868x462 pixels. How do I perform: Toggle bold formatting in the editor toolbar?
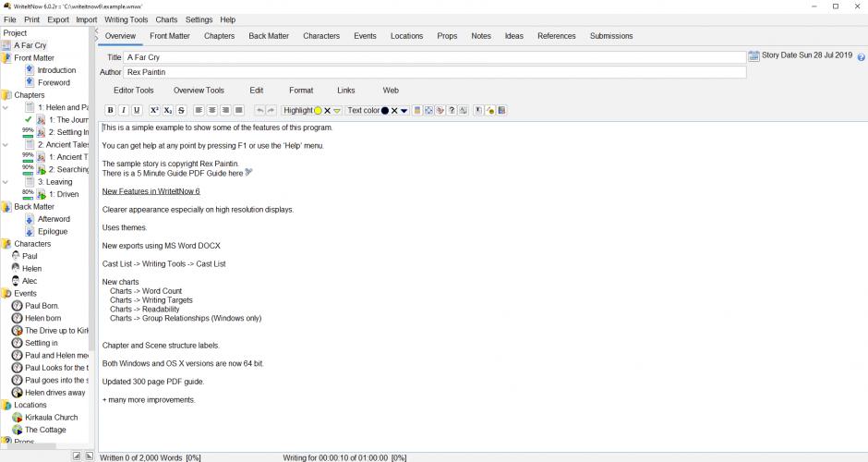(110, 110)
